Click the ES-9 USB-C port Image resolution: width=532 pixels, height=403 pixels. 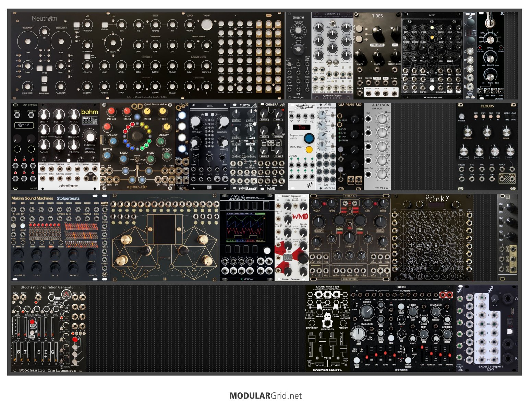[512, 311]
